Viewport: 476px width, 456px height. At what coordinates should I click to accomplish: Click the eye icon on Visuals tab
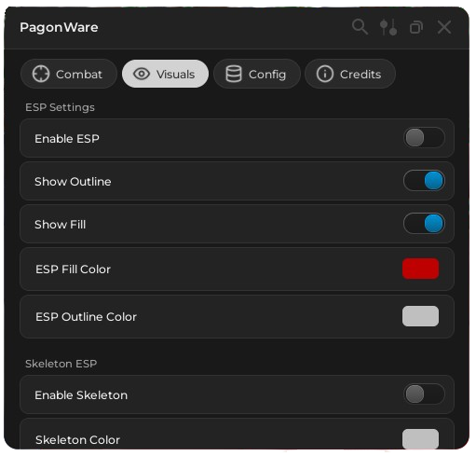coord(142,74)
